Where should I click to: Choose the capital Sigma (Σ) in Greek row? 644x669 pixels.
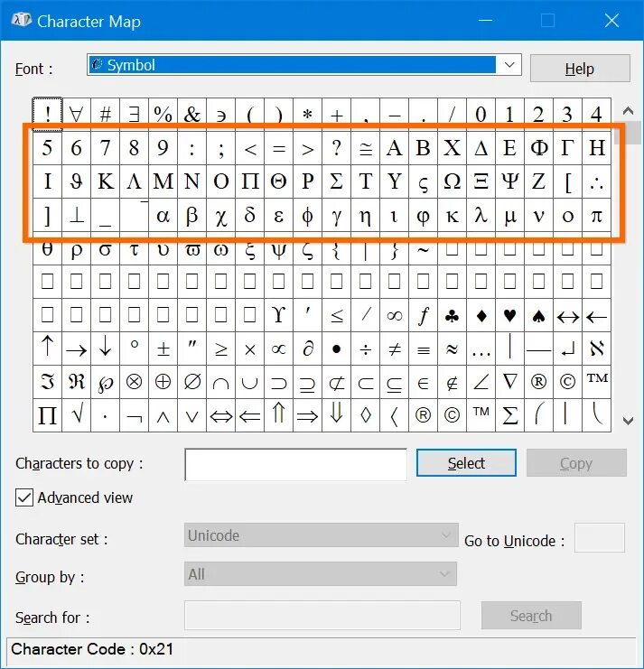336,181
